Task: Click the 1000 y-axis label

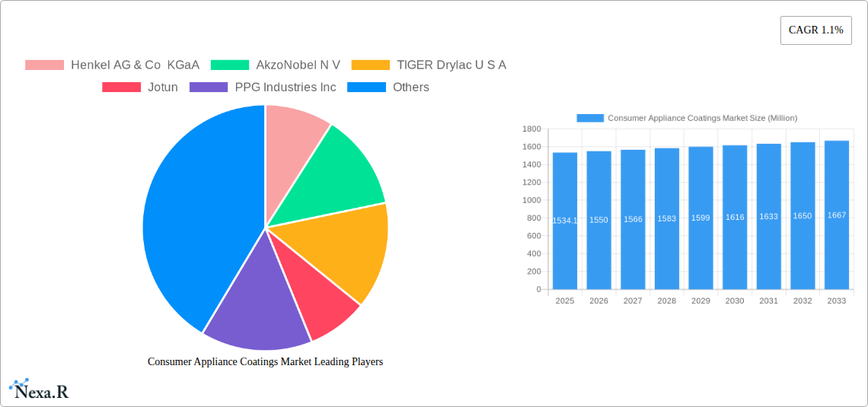Action: 531,200
